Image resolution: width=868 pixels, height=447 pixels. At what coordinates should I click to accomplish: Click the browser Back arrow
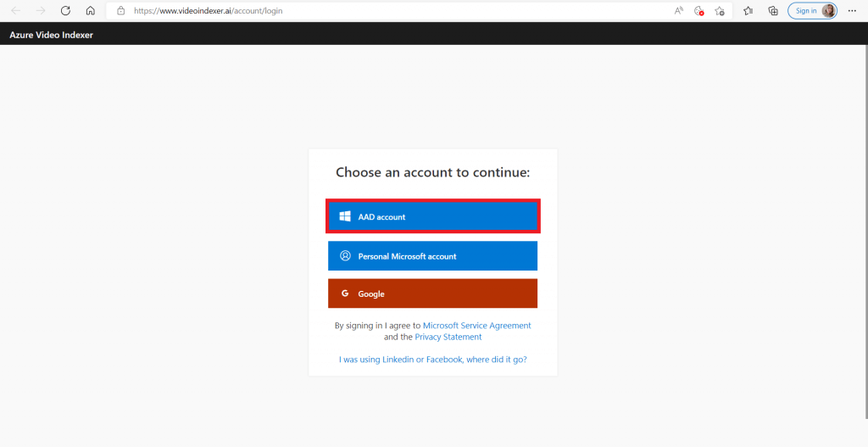(15, 11)
